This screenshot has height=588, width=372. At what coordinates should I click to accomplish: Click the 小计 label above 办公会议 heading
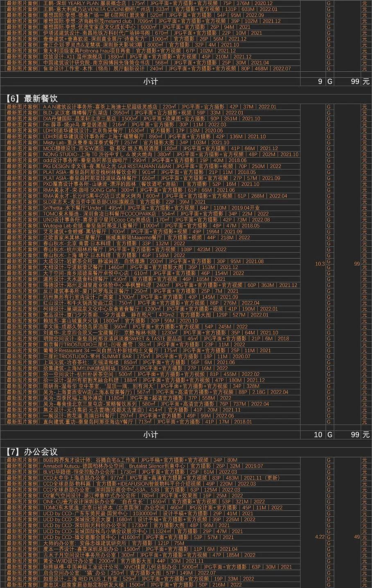pyautogui.click(x=150, y=434)
